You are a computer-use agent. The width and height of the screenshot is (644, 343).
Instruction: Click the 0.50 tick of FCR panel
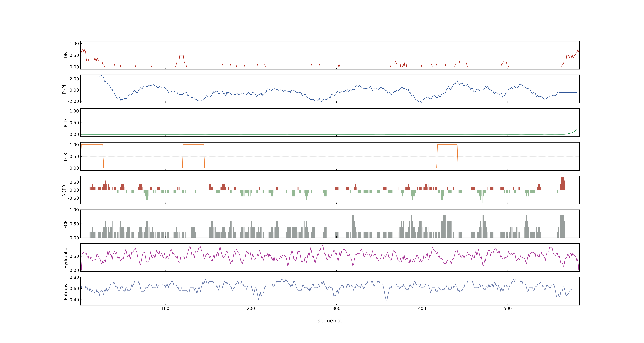pos(74,224)
